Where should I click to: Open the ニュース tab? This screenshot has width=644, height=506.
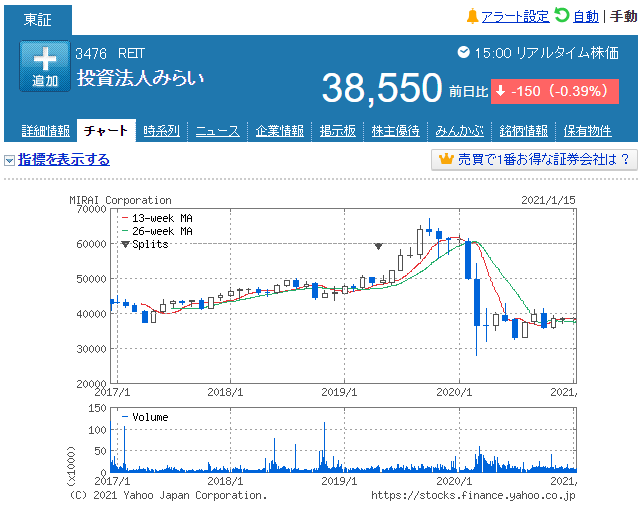coord(218,131)
